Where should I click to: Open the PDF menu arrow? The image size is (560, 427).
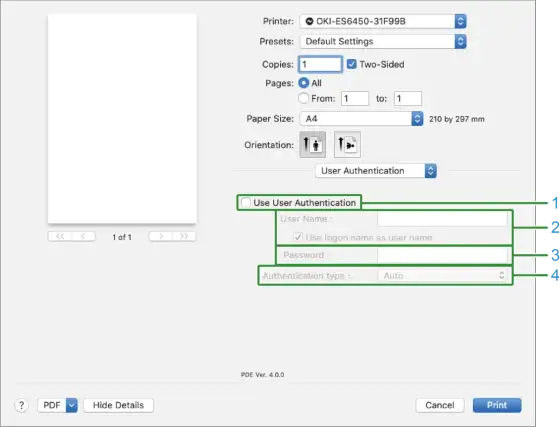pyautogui.click(x=71, y=405)
